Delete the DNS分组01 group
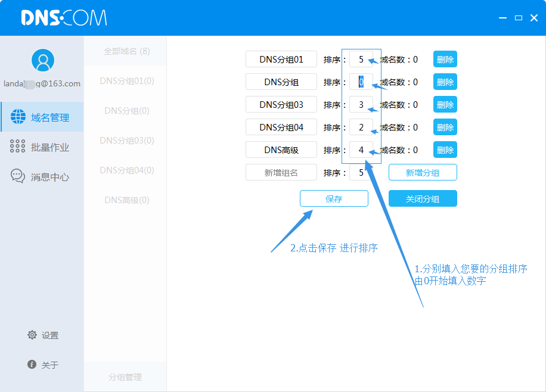The width and height of the screenshot is (546, 392). click(445, 60)
